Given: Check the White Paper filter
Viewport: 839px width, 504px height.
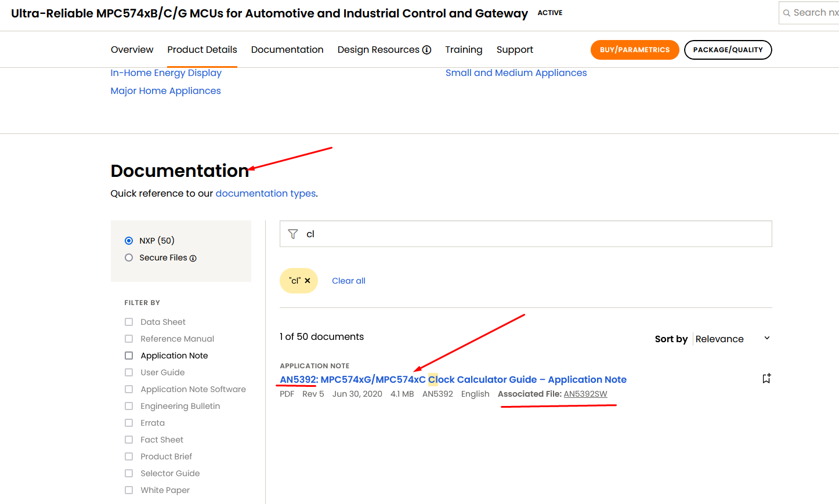Looking at the screenshot, I should (128, 490).
